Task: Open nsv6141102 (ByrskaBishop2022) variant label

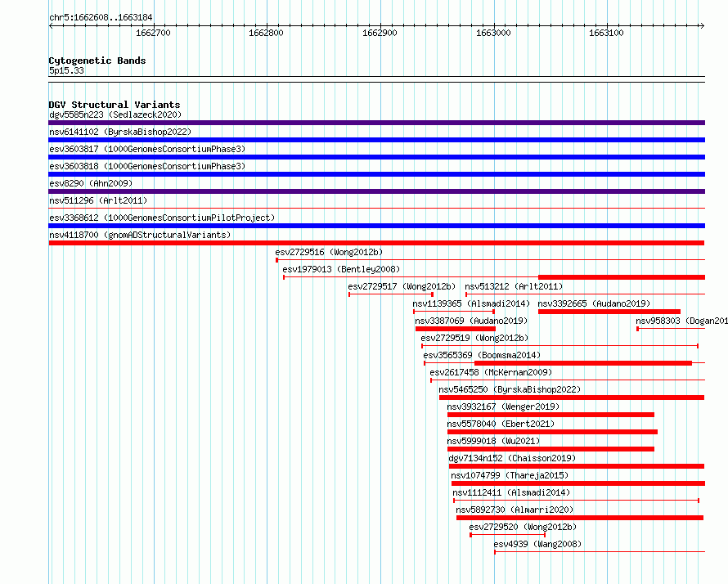Action: (120, 132)
